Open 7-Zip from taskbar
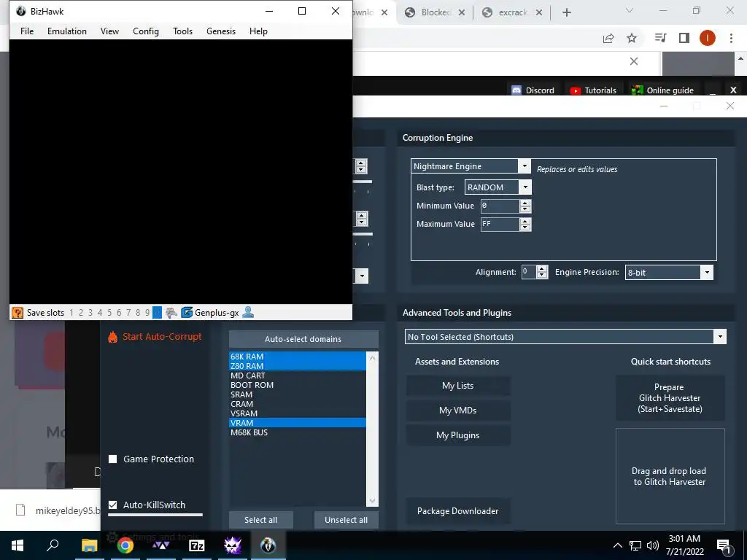747x560 pixels. [197, 545]
